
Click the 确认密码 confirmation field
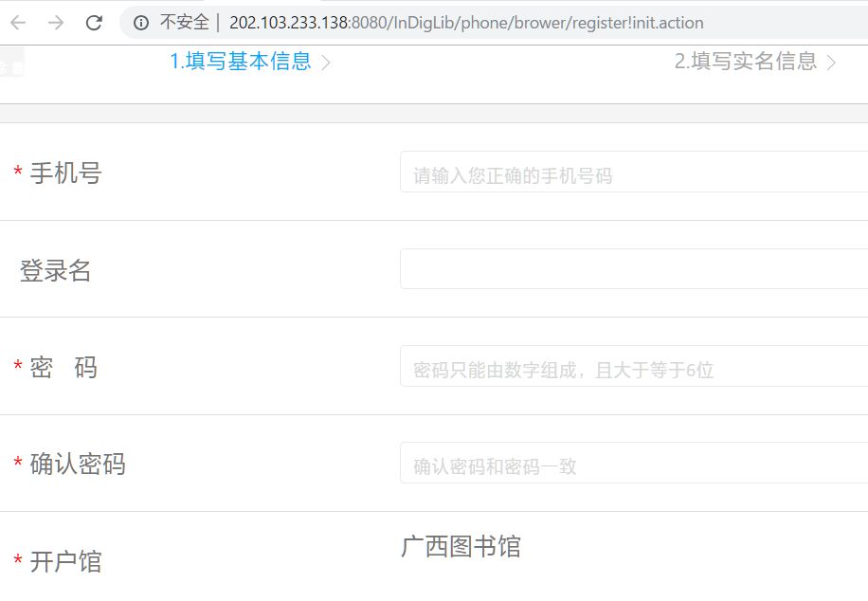pyautogui.click(x=633, y=464)
